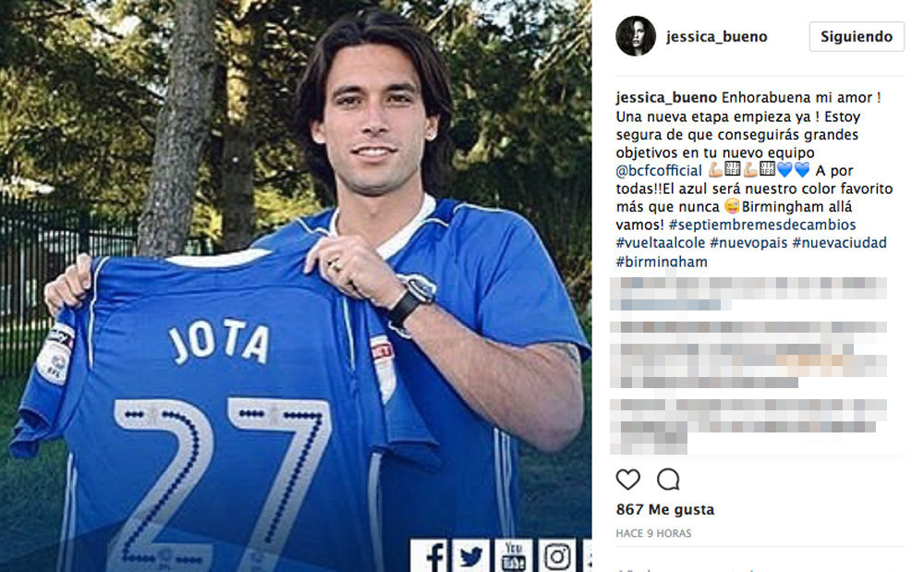Click jessica_bueno name in caption

pyautogui.click(x=666, y=98)
